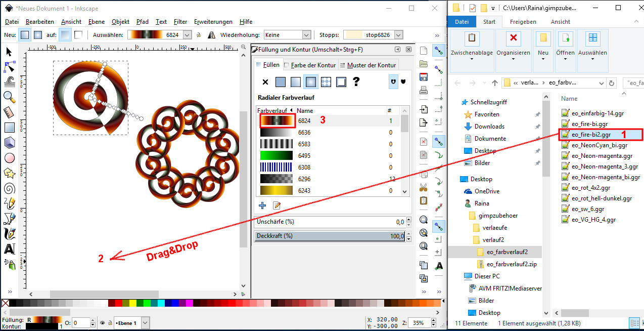The image size is (644, 331).
Task: Select the 3D Box tool
Action: [x=9, y=143]
